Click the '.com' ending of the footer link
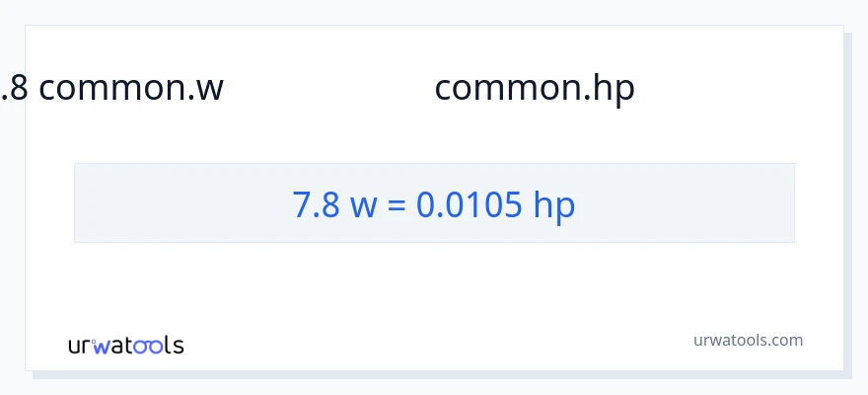Image resolution: width=868 pixels, height=395 pixels. (785, 340)
